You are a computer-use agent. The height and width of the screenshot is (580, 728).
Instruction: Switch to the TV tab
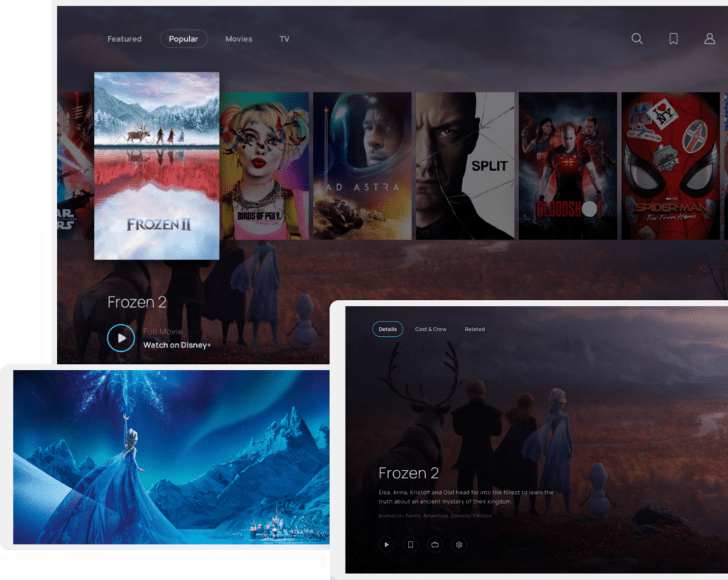[x=284, y=39]
